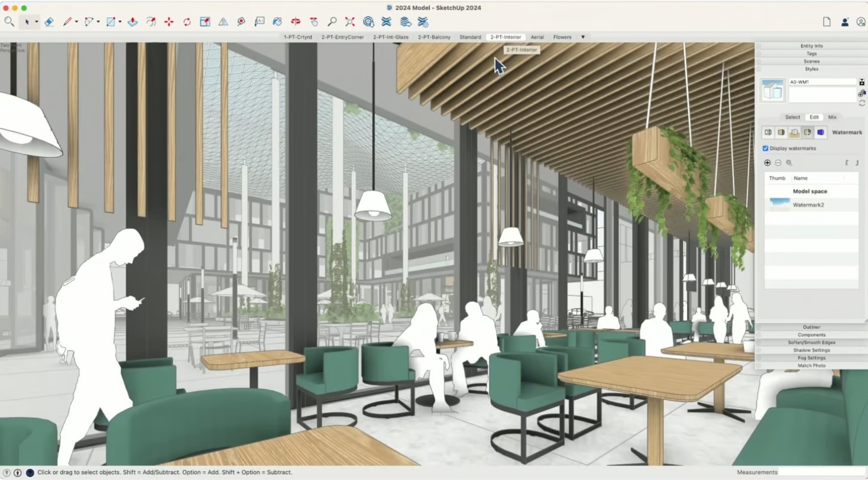Expand the Shadow Settings panel
This screenshot has width=868, height=480.
coord(811,350)
